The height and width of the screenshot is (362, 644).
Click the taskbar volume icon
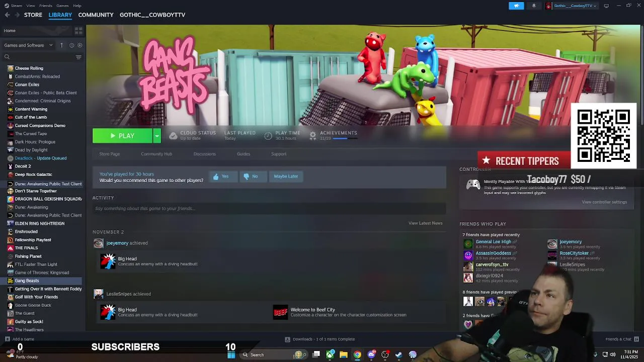pos(613,354)
